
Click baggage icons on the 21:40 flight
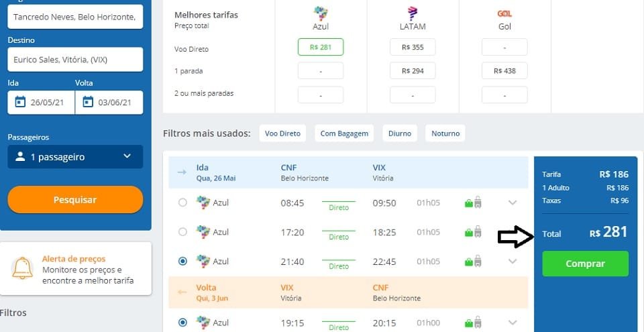473,262
